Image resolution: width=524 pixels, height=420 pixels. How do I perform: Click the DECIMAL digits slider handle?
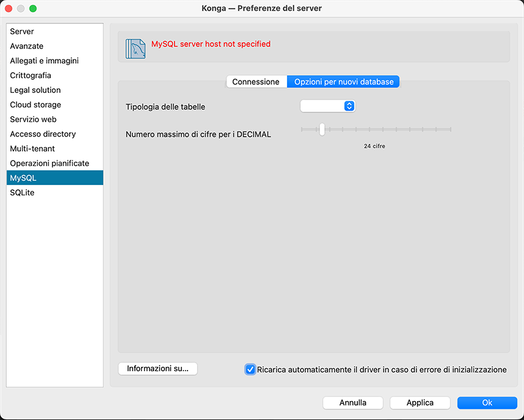(322, 129)
